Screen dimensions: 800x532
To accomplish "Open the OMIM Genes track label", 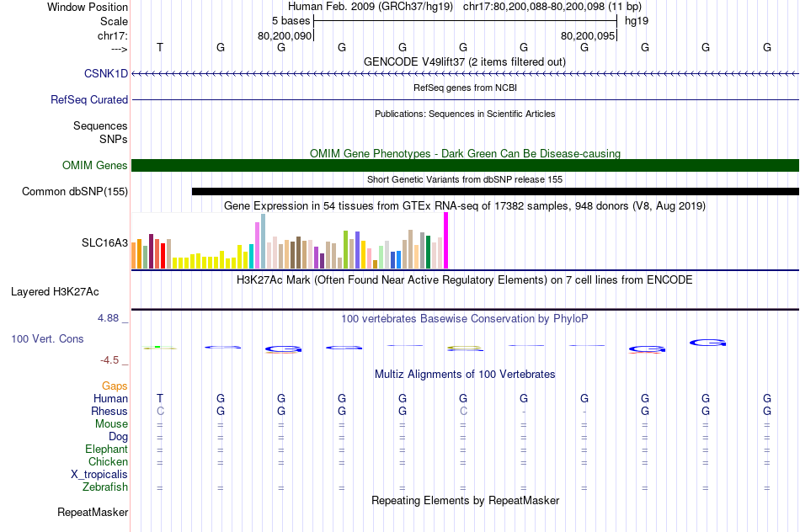I will (x=94, y=165).
